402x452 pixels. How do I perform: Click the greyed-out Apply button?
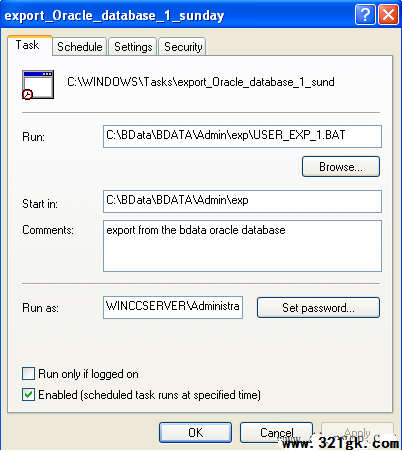point(357,432)
